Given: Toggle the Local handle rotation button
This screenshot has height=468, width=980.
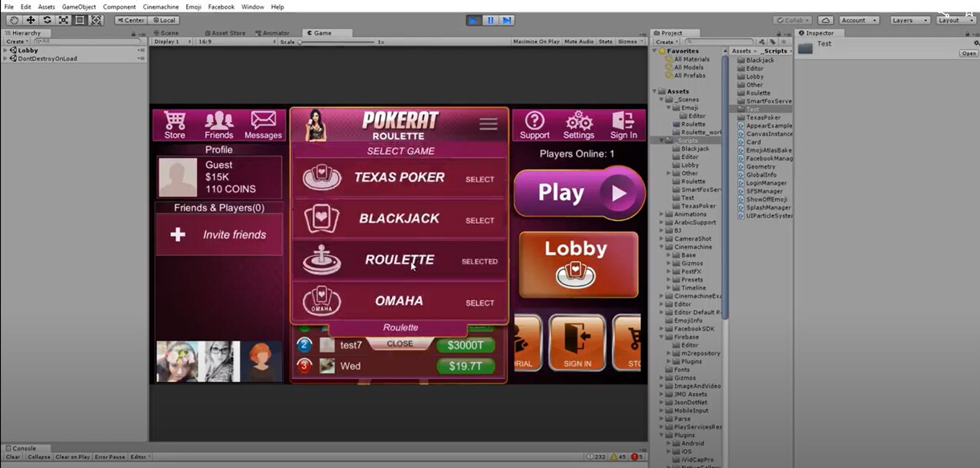Looking at the screenshot, I should pyautogui.click(x=163, y=20).
